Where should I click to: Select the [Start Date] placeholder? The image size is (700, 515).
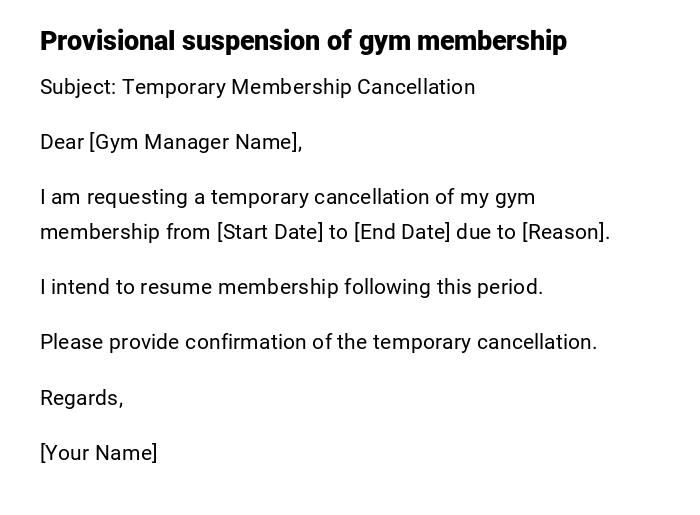pyautogui.click(x=270, y=232)
